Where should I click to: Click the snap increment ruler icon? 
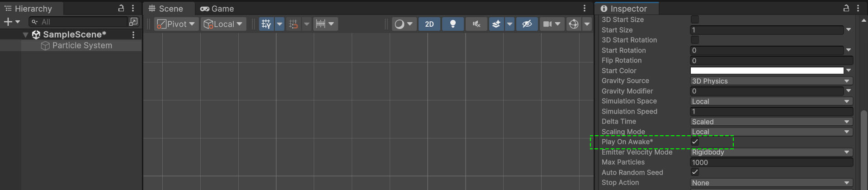[x=321, y=24]
